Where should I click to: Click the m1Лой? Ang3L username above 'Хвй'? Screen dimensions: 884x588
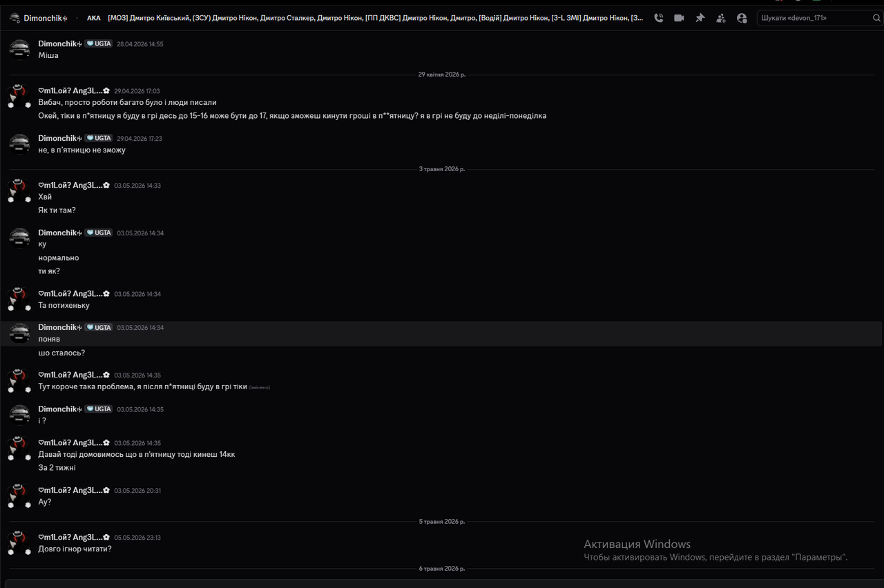(x=74, y=186)
